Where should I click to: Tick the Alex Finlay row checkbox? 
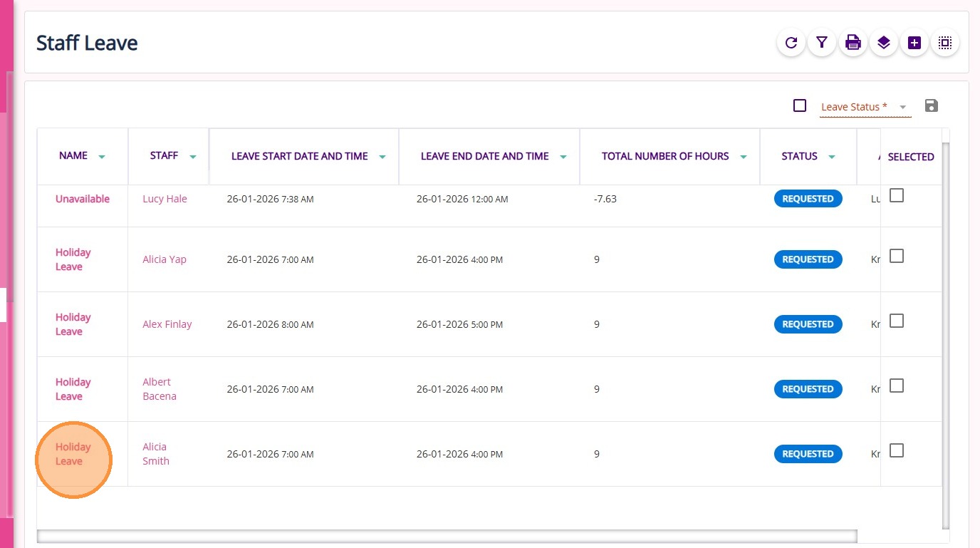tap(897, 321)
